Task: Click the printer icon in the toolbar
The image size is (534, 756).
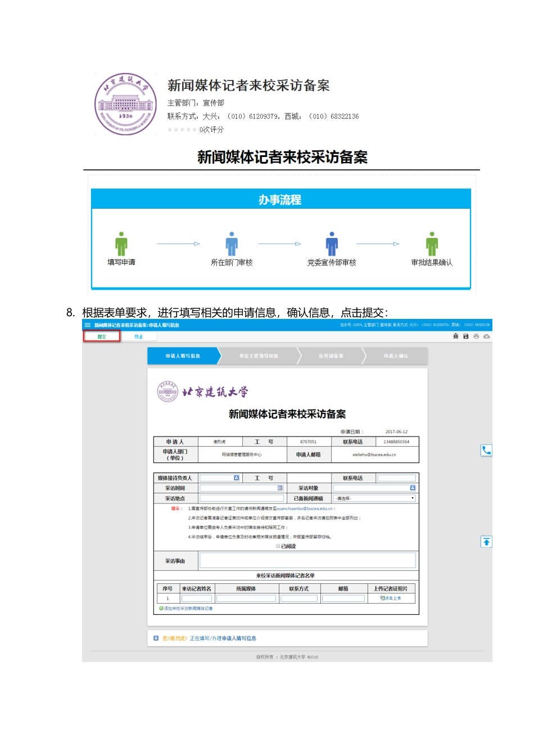Action: pos(476,336)
